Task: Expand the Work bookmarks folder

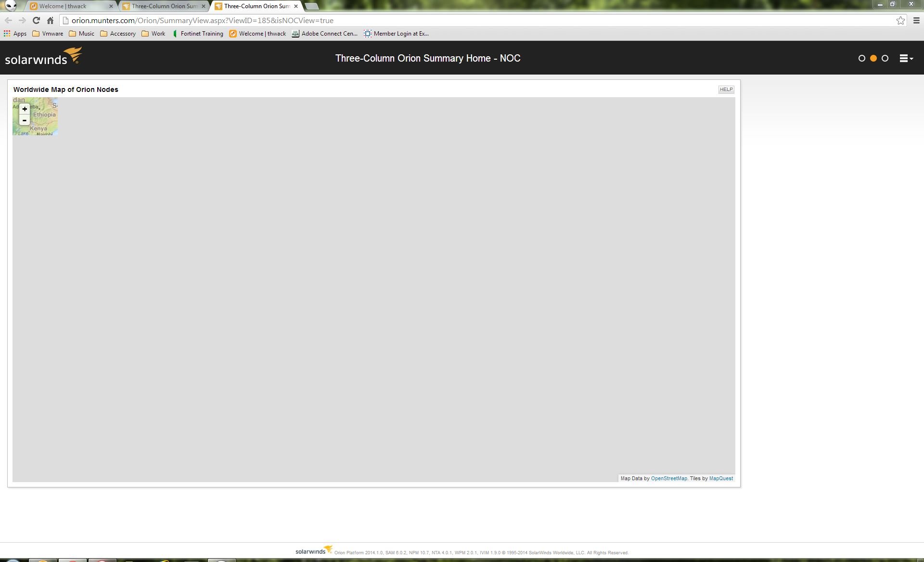Action: tap(154, 34)
